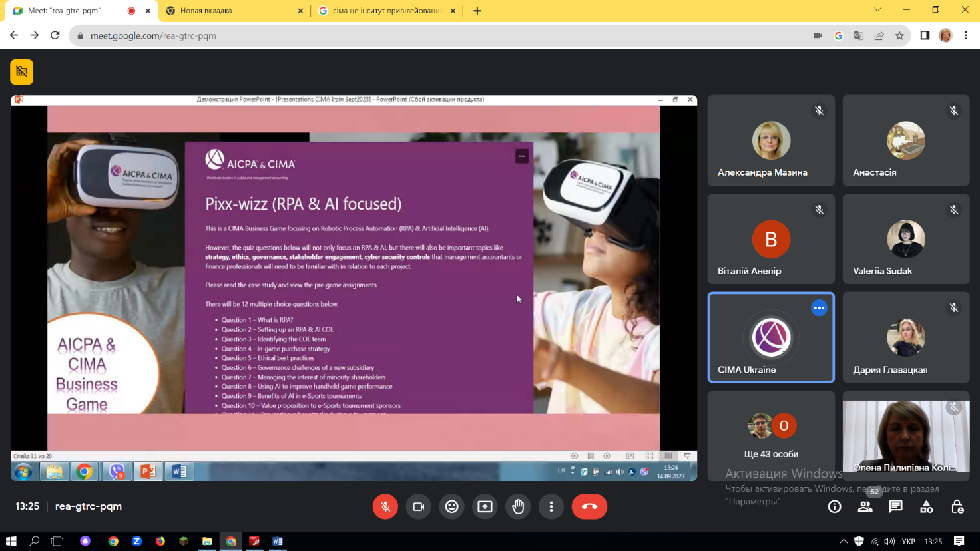Image resolution: width=980 pixels, height=551 pixels.
Task: Open Chrome profile avatar
Action: tap(945, 35)
